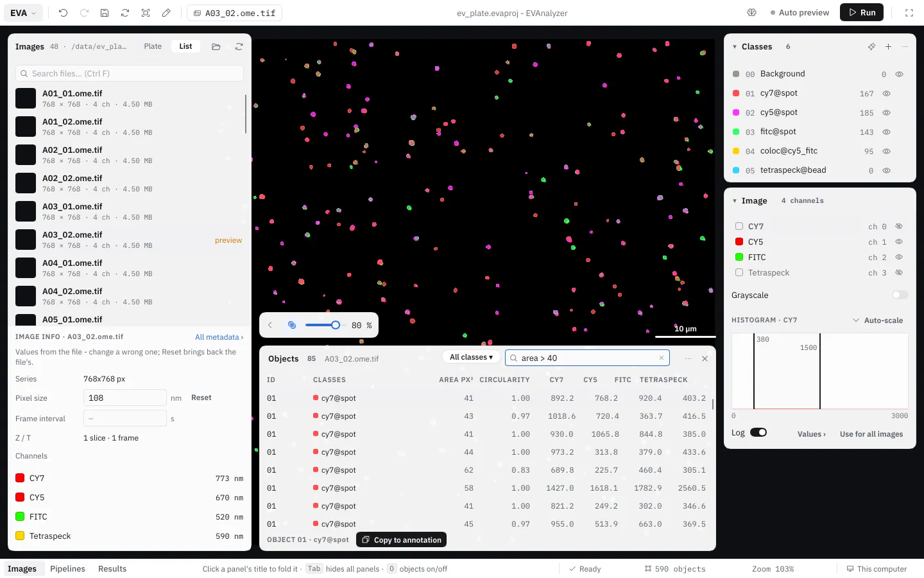Open the image folder icon in Images panel

216,46
